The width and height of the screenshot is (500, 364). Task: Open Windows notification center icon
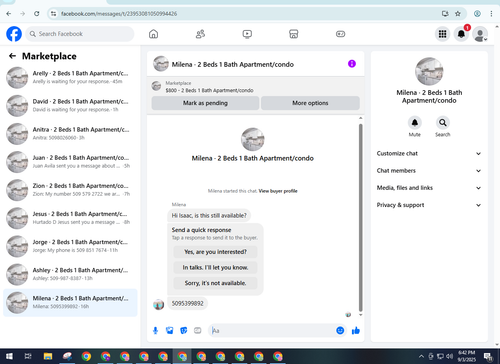coord(489,356)
